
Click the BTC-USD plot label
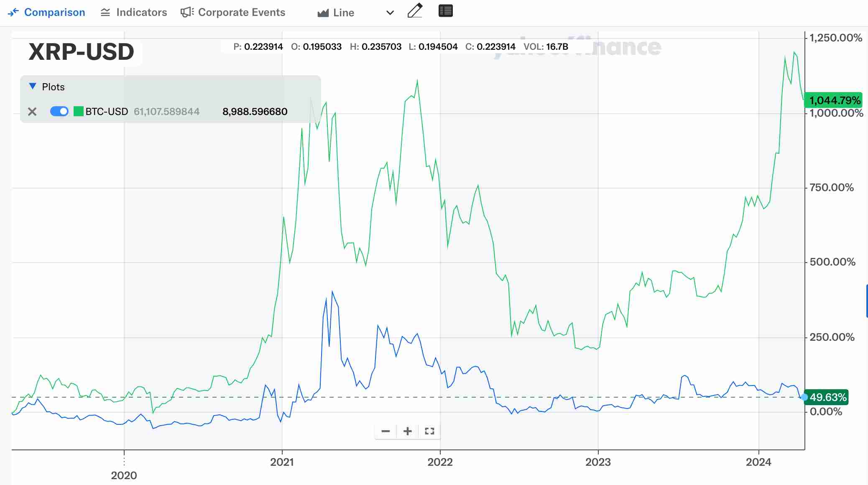click(x=107, y=112)
